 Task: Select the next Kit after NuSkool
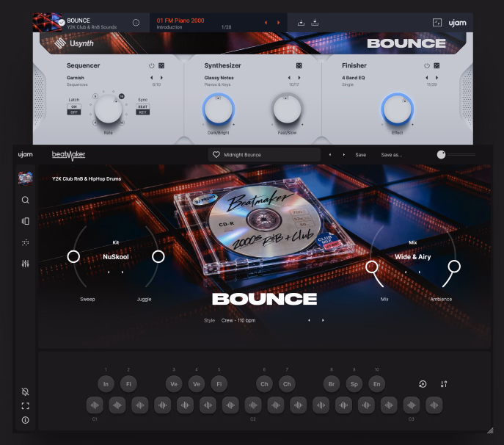(x=123, y=272)
